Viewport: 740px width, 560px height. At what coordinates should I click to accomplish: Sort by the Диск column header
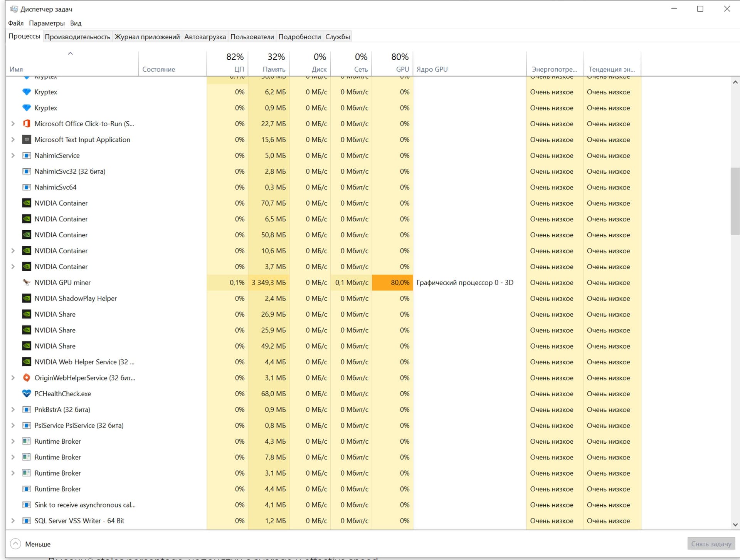coord(310,64)
